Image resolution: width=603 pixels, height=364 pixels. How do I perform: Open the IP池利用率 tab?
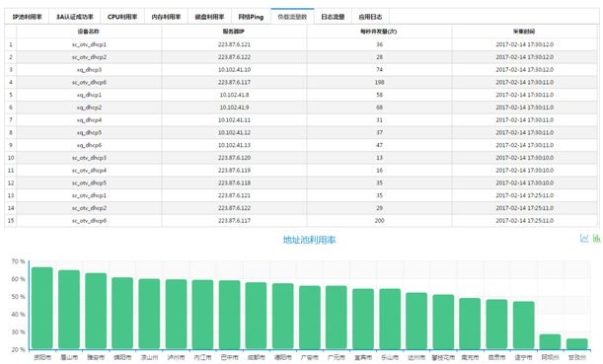tap(27, 17)
